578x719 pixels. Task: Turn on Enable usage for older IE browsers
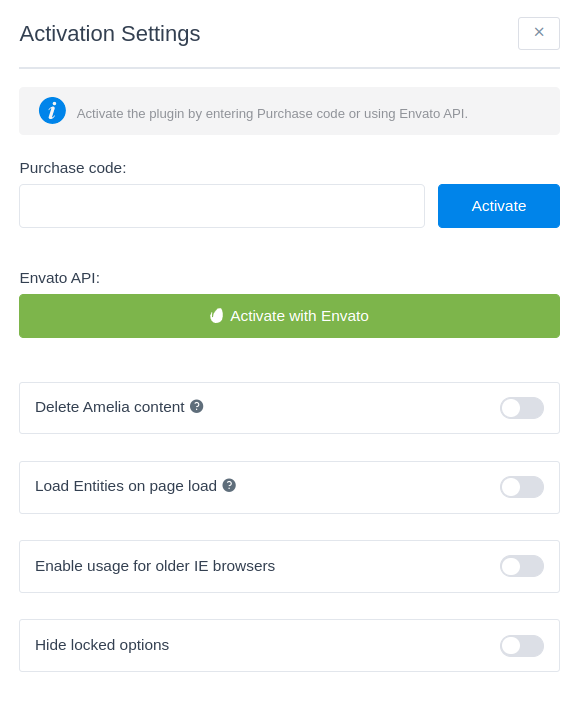tap(522, 566)
